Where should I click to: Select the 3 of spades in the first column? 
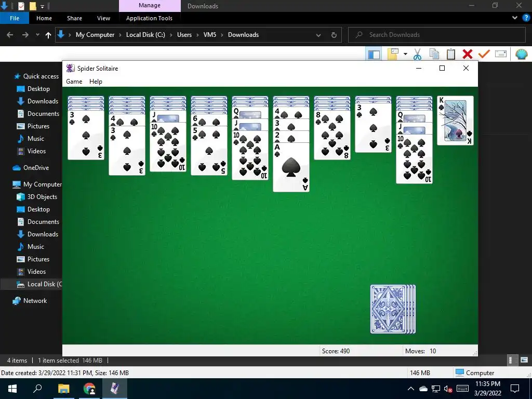86,135
